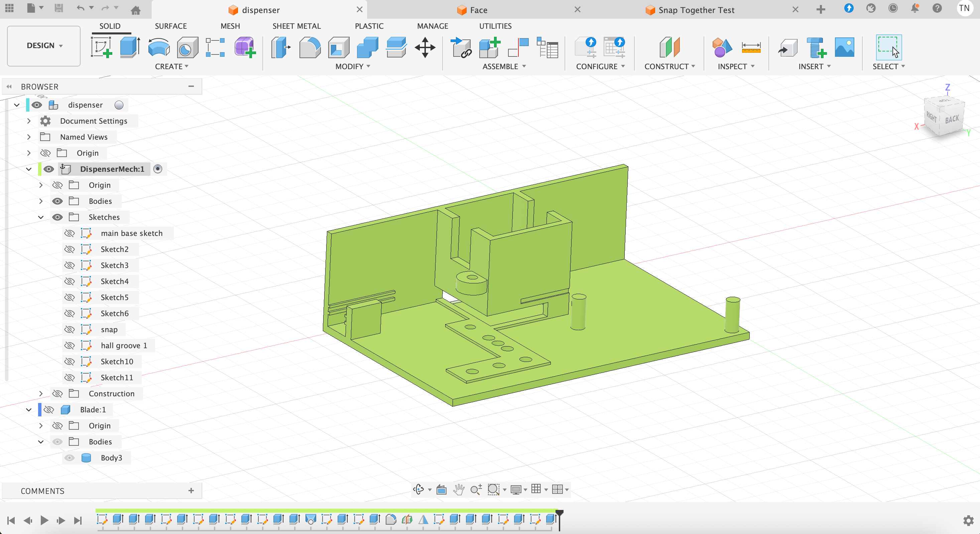
Task: Click the timeline Play button
Action: click(44, 520)
